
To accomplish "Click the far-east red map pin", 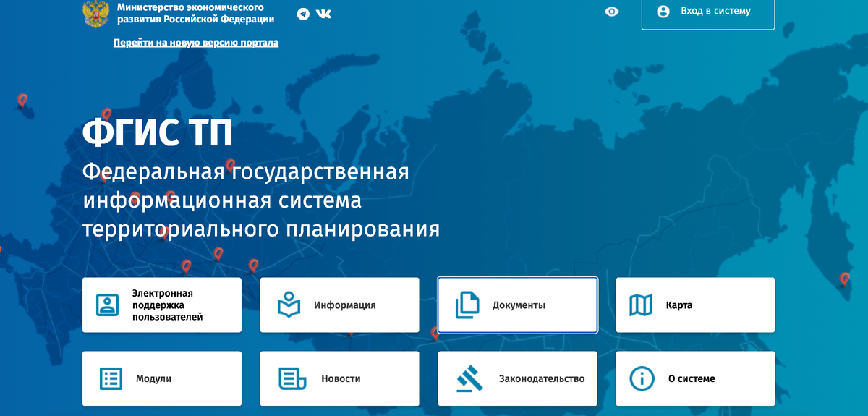I will 844,279.
